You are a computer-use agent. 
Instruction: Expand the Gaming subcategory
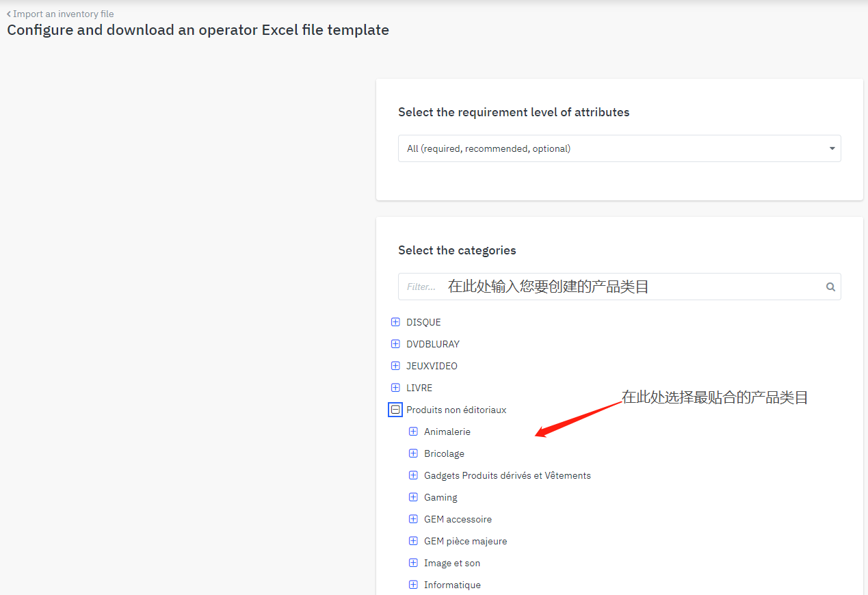[413, 497]
